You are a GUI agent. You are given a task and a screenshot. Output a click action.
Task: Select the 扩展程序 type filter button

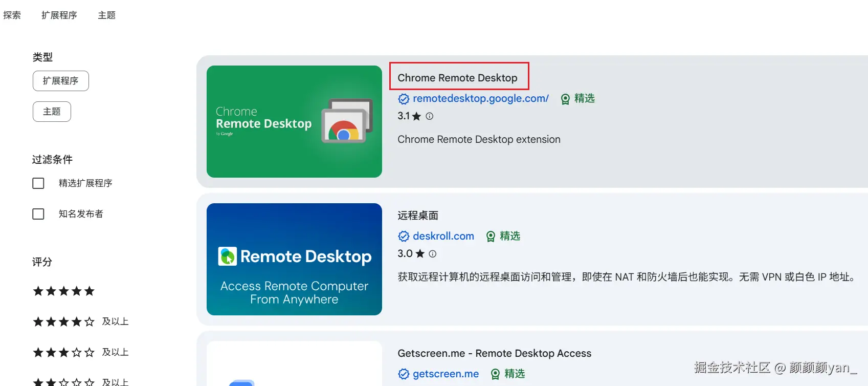point(61,81)
